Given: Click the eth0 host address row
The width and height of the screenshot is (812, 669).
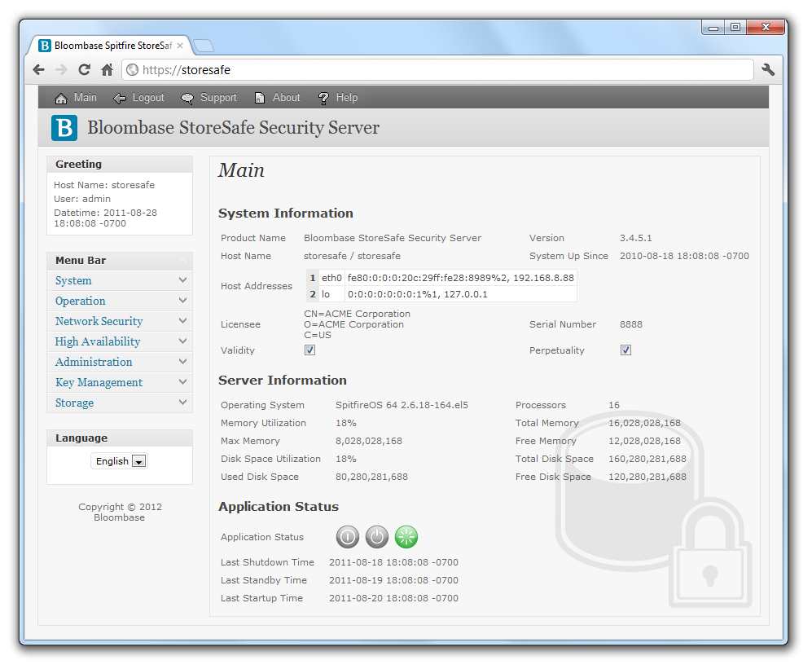Looking at the screenshot, I should coord(441,278).
